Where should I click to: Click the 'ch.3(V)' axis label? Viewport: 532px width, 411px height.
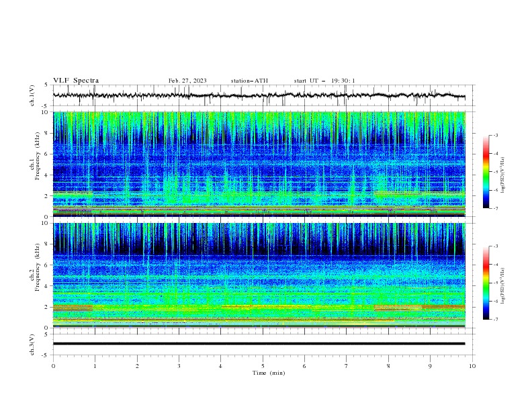tap(32, 345)
